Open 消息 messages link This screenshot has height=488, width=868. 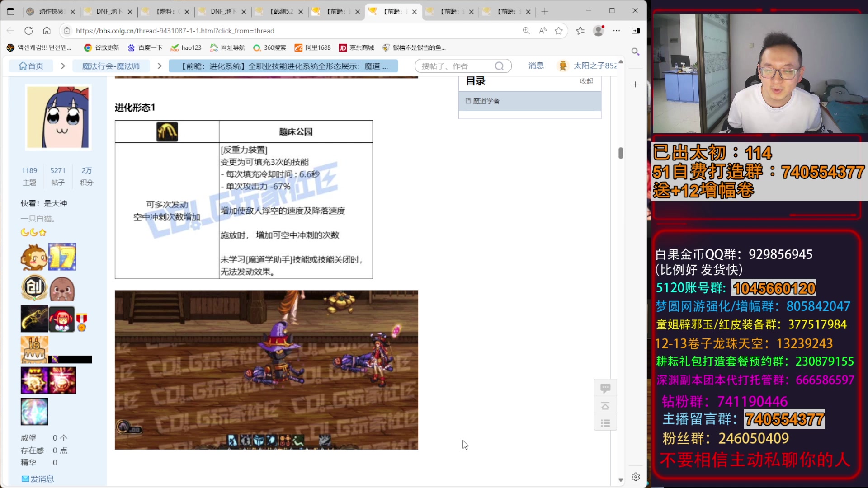[536, 66]
